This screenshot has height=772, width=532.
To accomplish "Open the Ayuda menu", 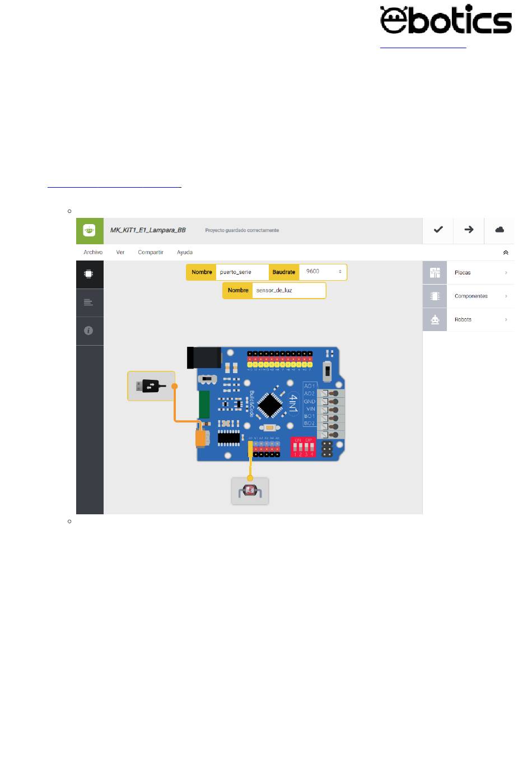I will (185, 253).
